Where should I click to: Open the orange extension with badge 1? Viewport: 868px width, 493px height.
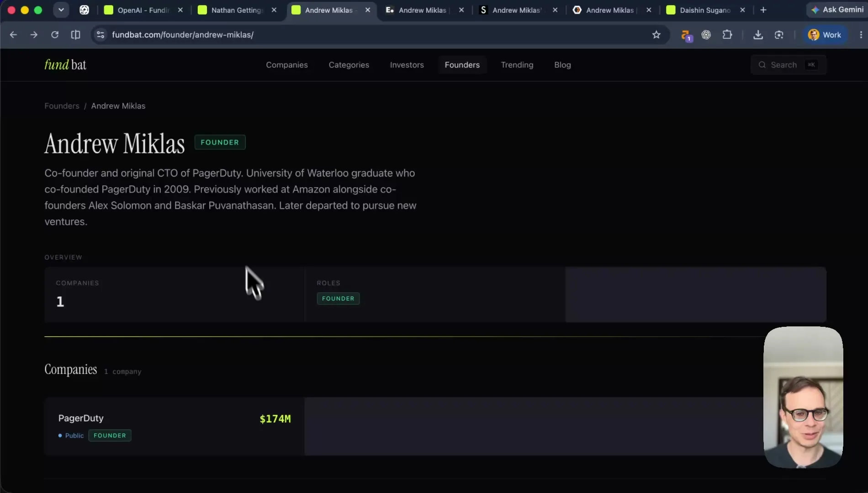pyautogui.click(x=686, y=35)
